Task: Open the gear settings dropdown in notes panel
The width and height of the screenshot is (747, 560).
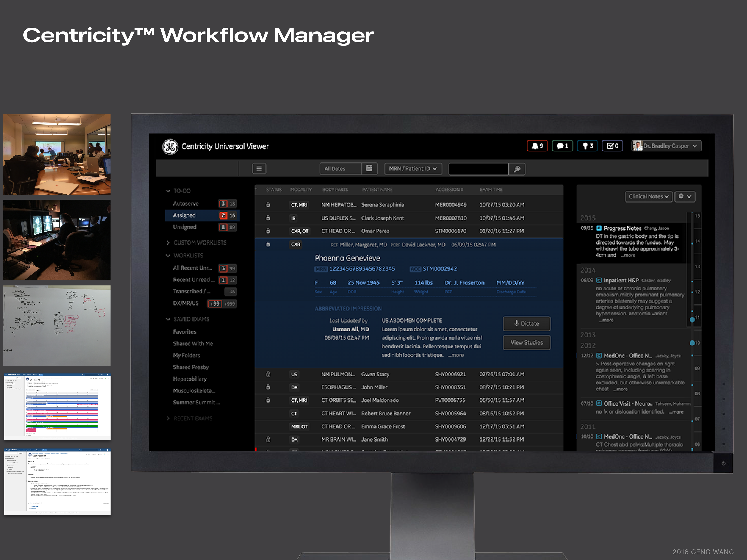Action: coord(685,196)
